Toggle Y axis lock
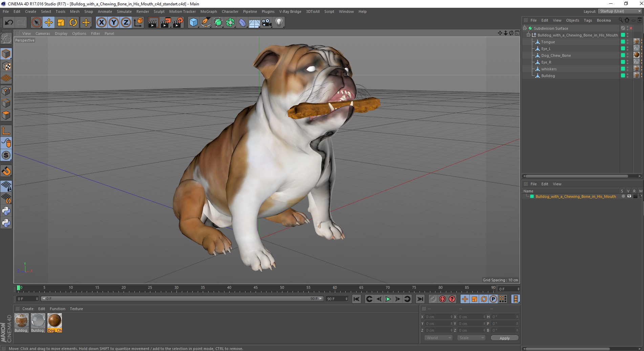The image size is (644, 351). 114,23
